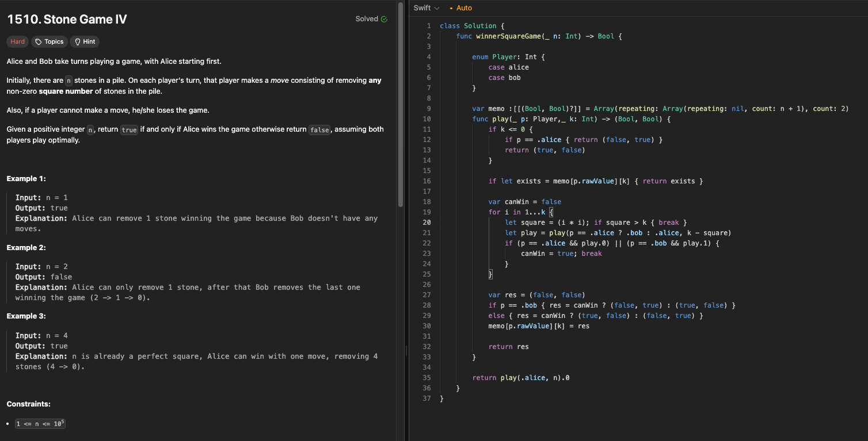
Task: Open the Swift language dropdown
Action: coord(426,8)
